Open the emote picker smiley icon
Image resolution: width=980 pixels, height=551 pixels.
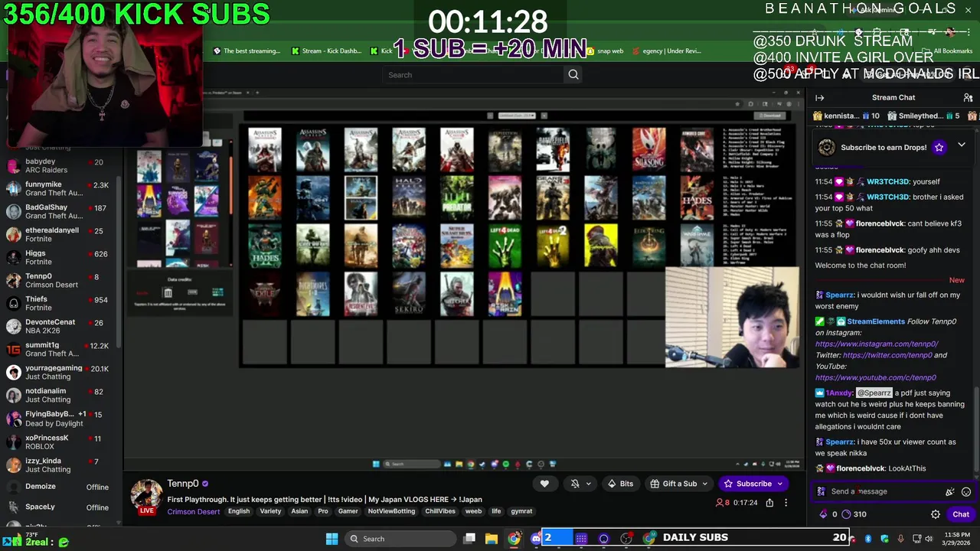point(966,492)
